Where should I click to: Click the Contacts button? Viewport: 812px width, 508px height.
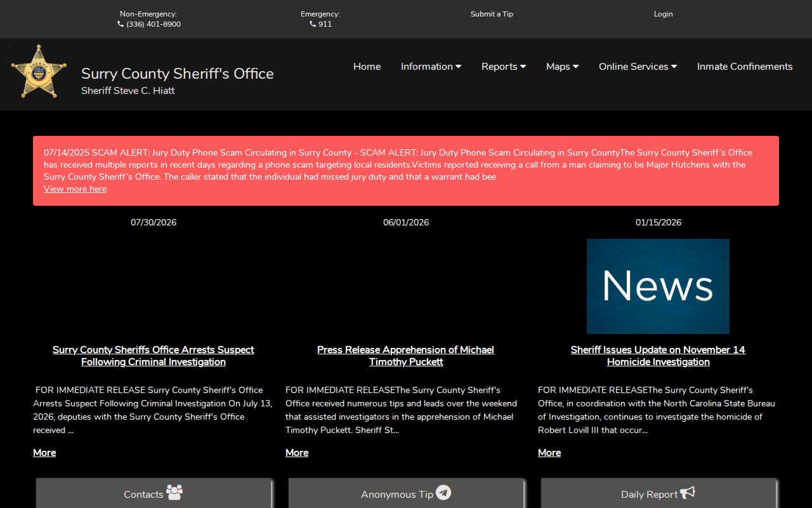coord(154,493)
